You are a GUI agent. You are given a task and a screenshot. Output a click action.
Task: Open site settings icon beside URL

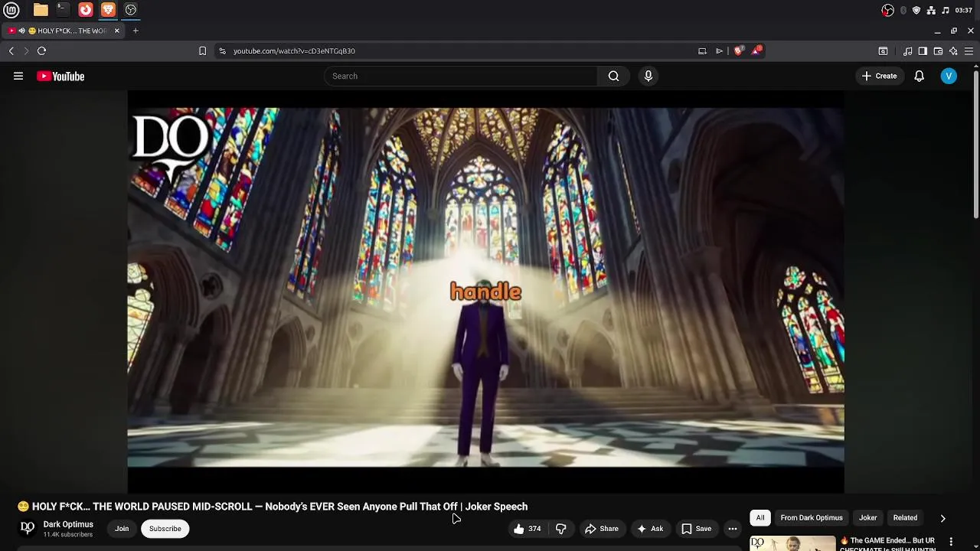tap(222, 51)
